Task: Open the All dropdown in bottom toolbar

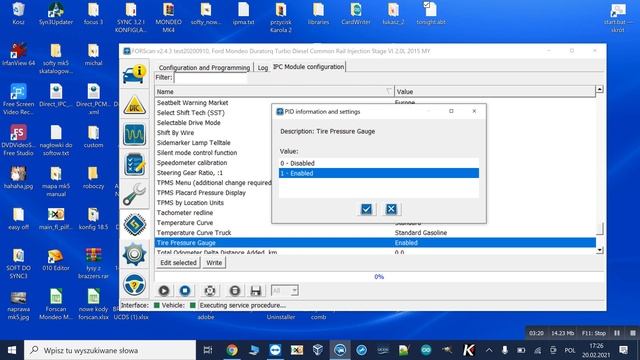Action: point(285,291)
